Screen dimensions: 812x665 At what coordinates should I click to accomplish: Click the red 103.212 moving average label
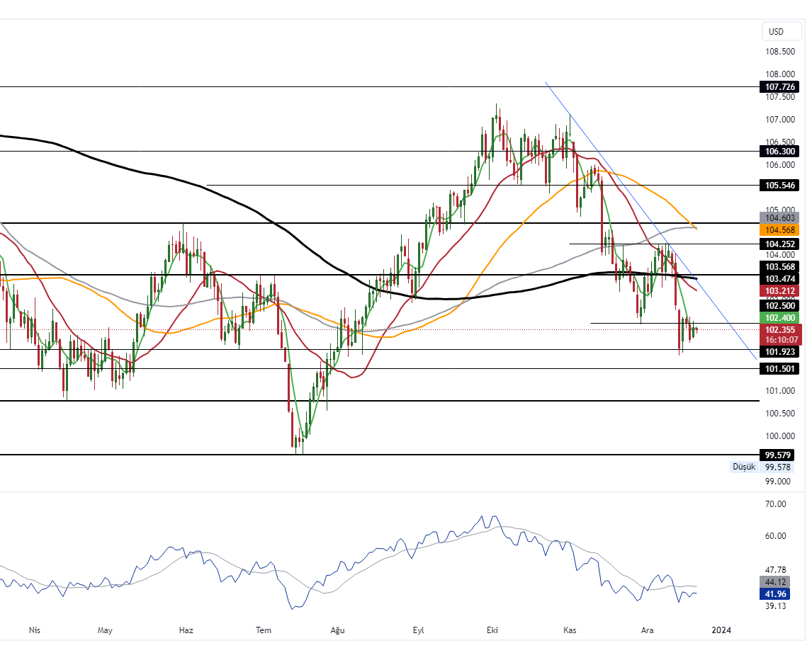coord(779,291)
